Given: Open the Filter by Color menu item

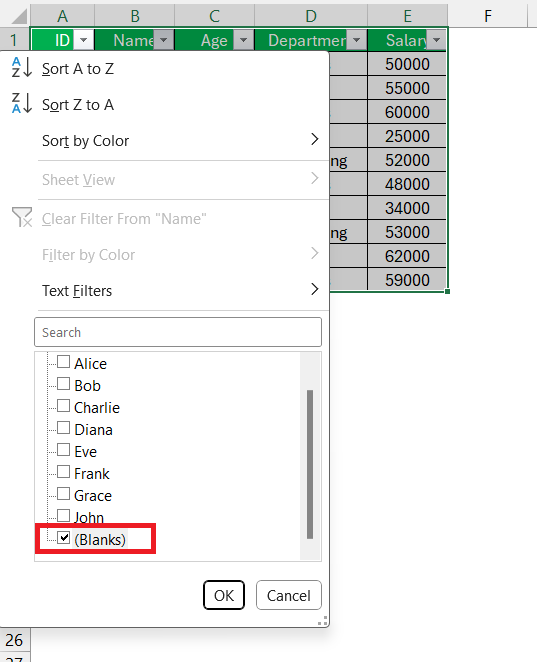Looking at the screenshot, I should pos(164,255).
